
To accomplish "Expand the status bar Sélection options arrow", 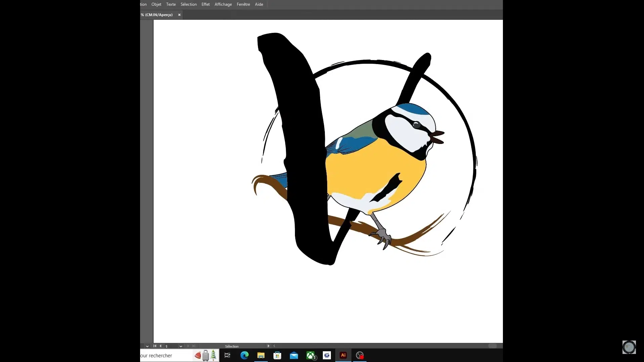I will pyautogui.click(x=268, y=346).
